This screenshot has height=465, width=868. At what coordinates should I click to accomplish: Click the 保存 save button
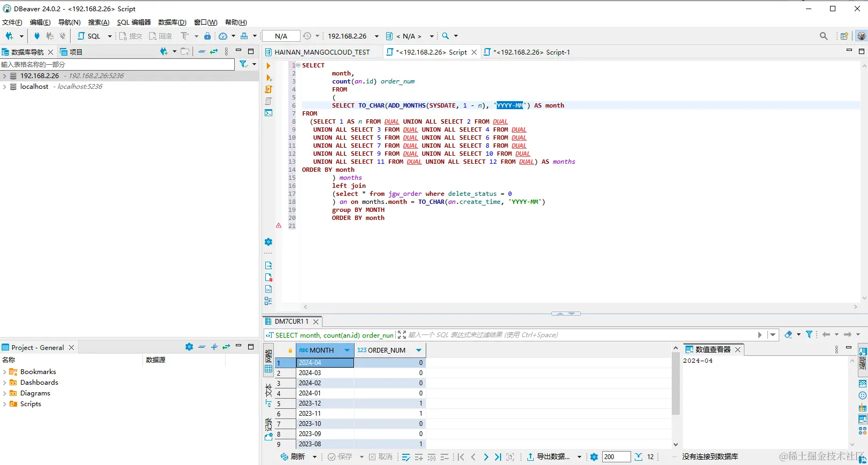(340, 456)
